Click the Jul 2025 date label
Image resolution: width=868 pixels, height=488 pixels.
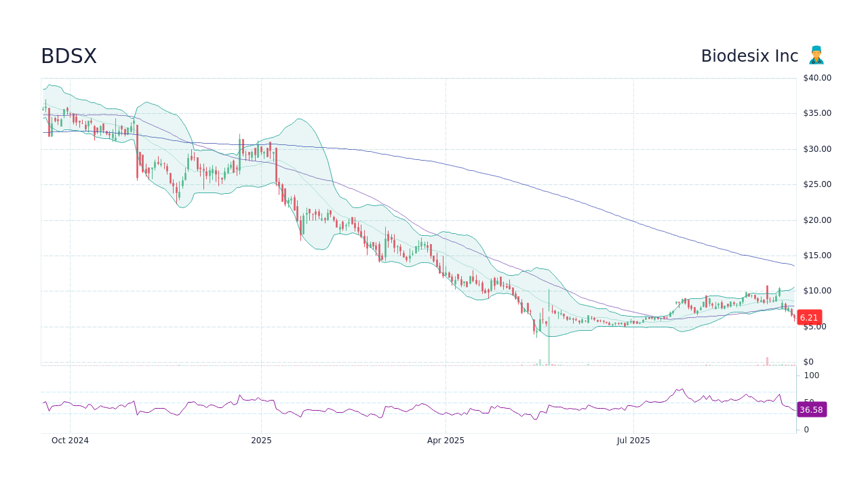[633, 441]
